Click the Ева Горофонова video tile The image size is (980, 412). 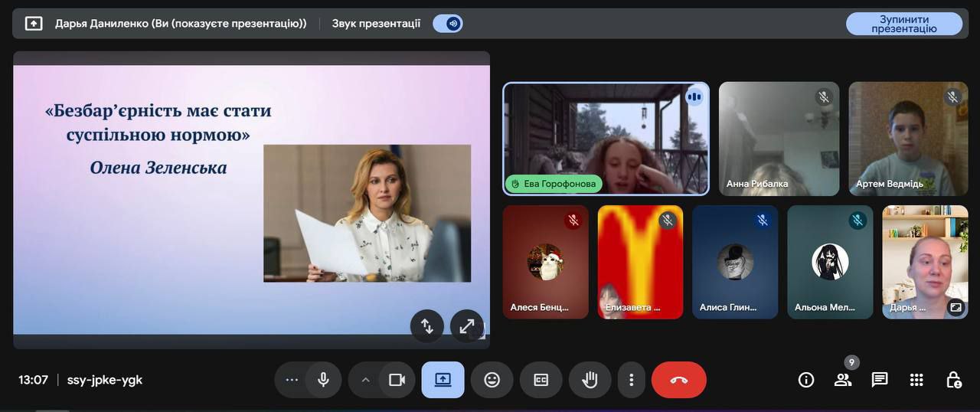[x=606, y=139]
